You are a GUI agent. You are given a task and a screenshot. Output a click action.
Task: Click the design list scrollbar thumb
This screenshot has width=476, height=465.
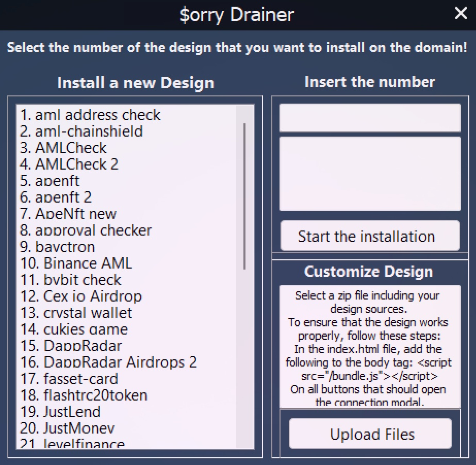(244, 196)
